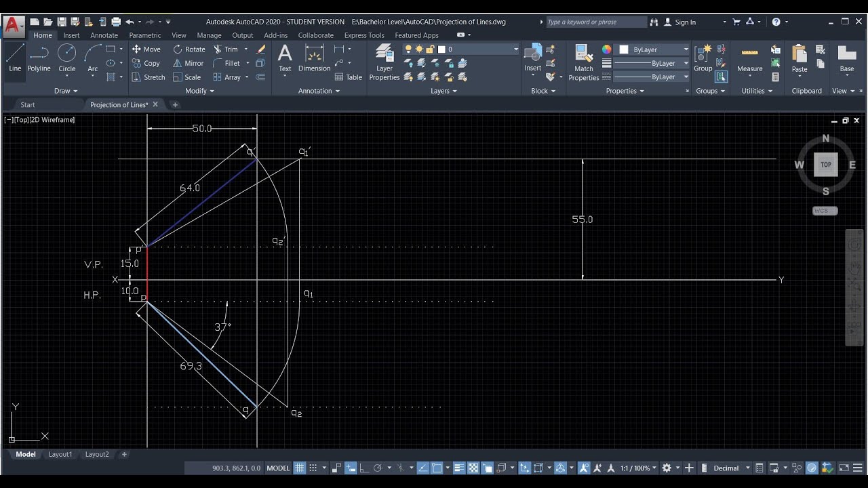The height and width of the screenshot is (488, 868).
Task: Select the Dimension tool
Action: 314,58
